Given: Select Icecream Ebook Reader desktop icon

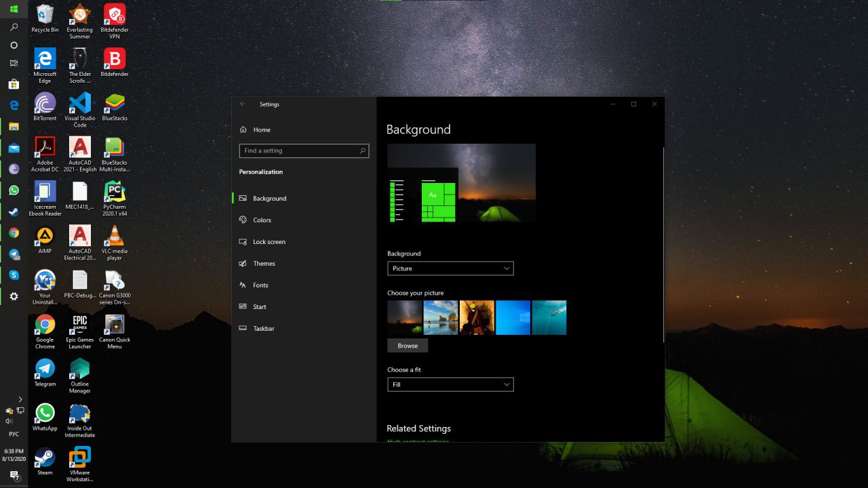Looking at the screenshot, I should [45, 199].
